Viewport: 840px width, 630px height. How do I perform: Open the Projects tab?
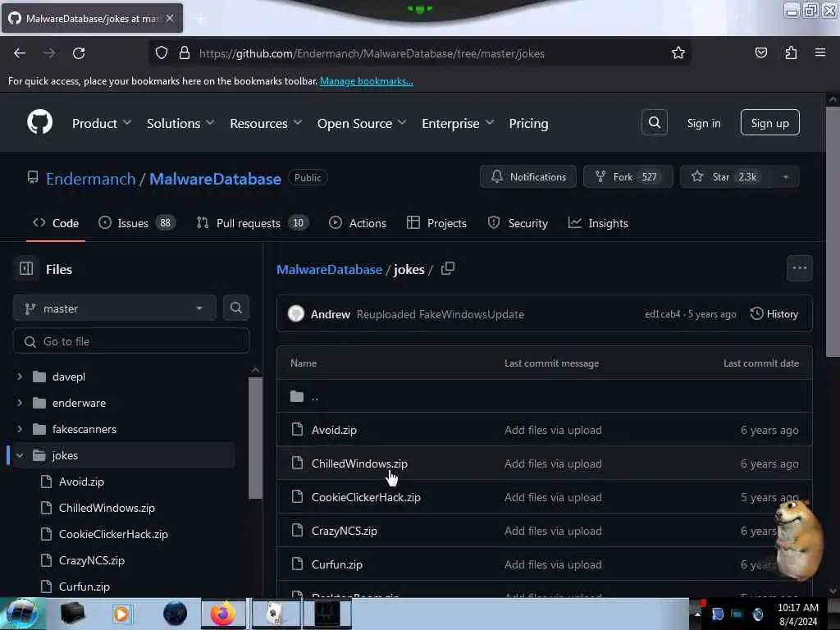(436, 223)
